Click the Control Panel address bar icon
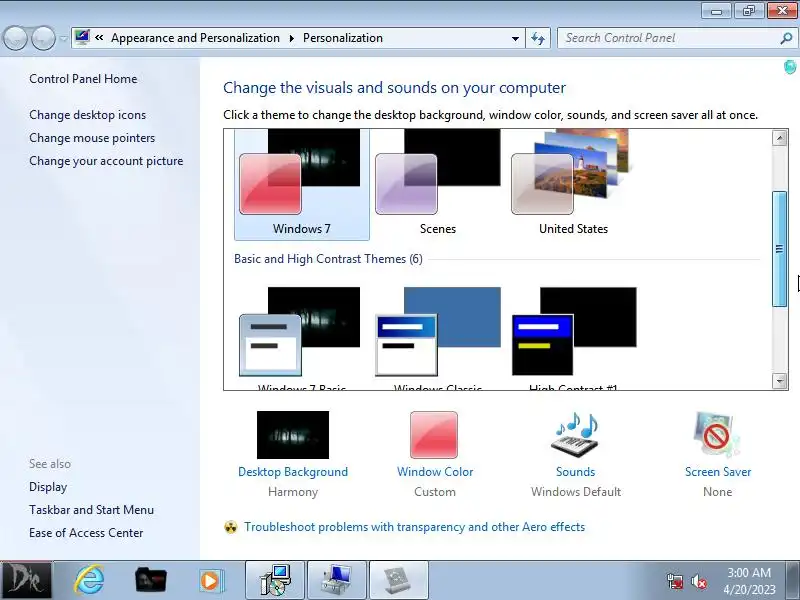This screenshot has height=600, width=800. pos(82,37)
